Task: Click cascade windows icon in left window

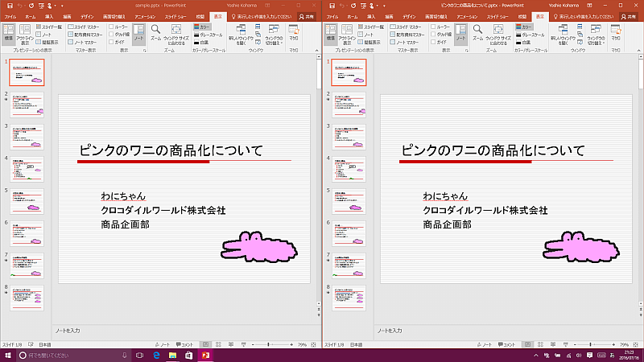Action: (x=258, y=35)
